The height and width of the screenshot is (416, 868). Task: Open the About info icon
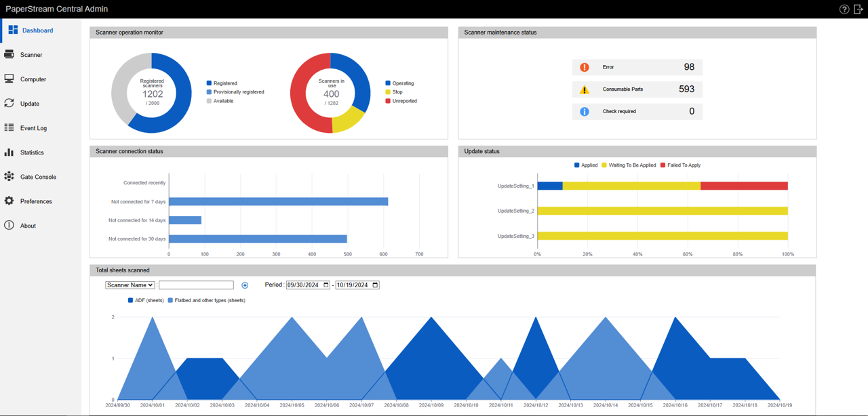tap(9, 225)
